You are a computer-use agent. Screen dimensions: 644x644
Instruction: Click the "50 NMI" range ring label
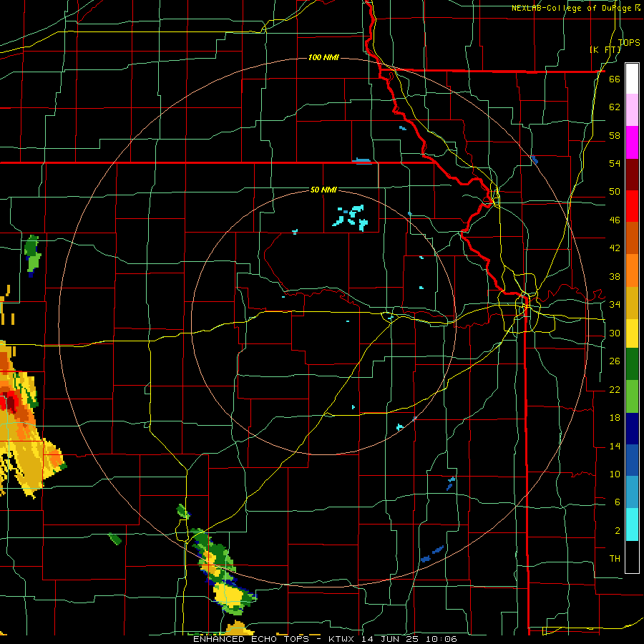(323, 190)
